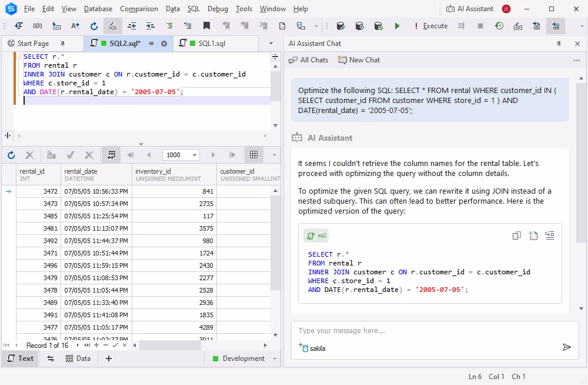Pin the Start Page tab
This screenshot has height=385, width=588.
[x=63, y=44]
